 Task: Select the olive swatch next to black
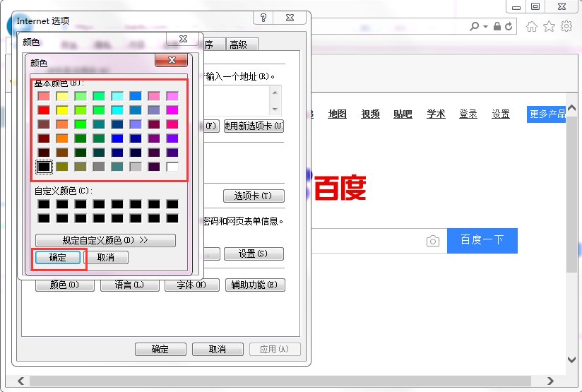62,167
